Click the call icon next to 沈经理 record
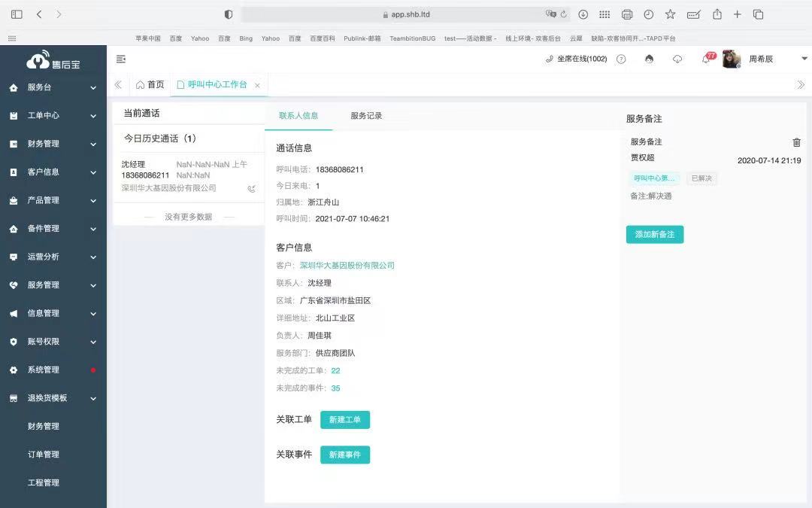The height and width of the screenshot is (508, 812). pyautogui.click(x=251, y=189)
